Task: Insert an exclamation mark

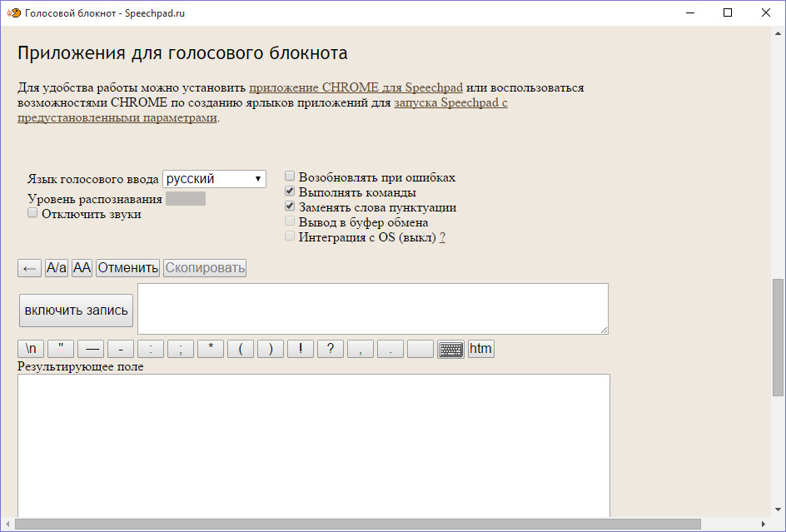Action: pos(301,349)
